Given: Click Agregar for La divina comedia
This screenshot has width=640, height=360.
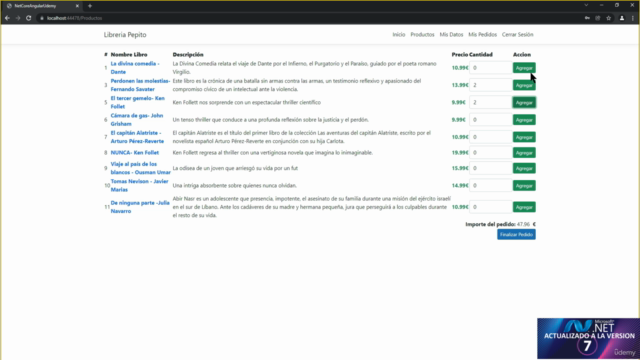Looking at the screenshot, I should point(524,68).
